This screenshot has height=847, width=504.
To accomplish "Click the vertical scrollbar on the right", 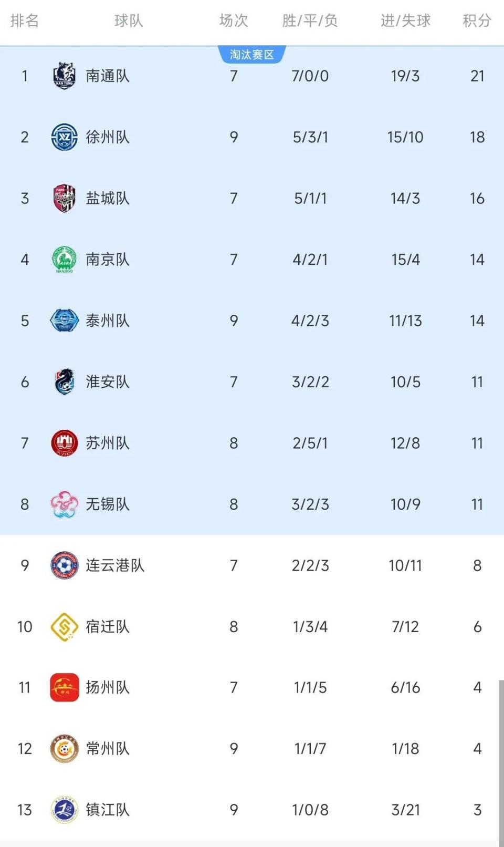I will click(x=501, y=762).
